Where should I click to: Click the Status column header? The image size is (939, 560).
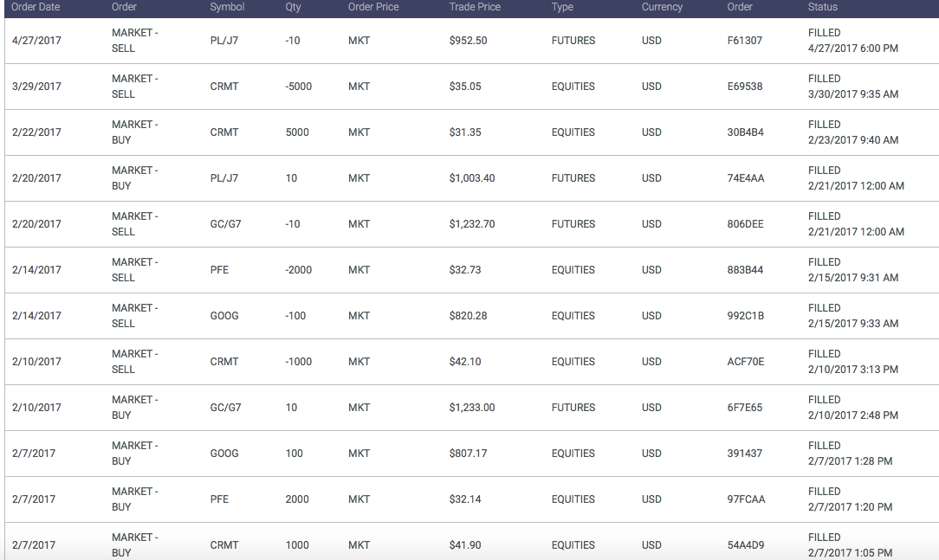tap(822, 7)
